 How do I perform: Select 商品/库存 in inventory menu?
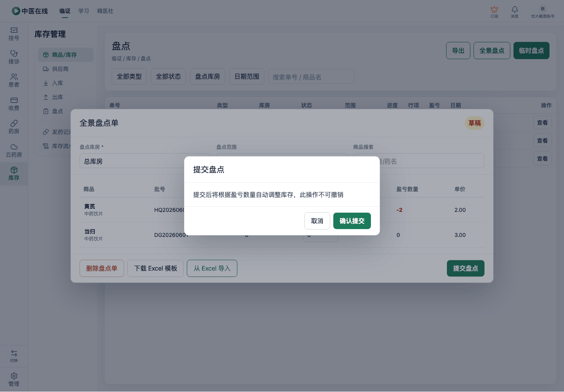pos(66,55)
